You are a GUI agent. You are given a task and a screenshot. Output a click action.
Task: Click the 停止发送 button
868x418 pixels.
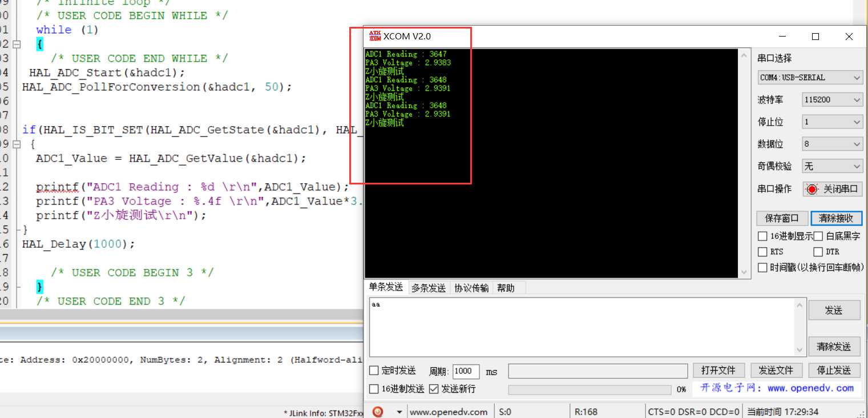pyautogui.click(x=834, y=371)
